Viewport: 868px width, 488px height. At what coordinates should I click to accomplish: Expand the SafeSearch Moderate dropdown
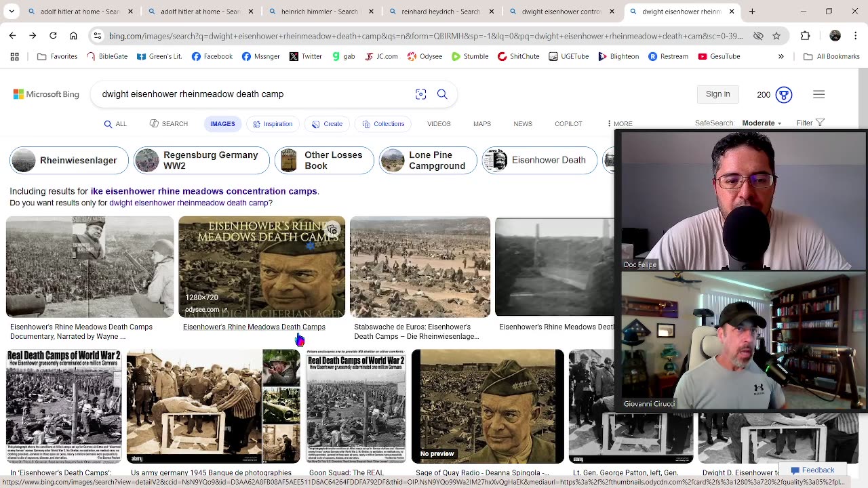point(762,123)
